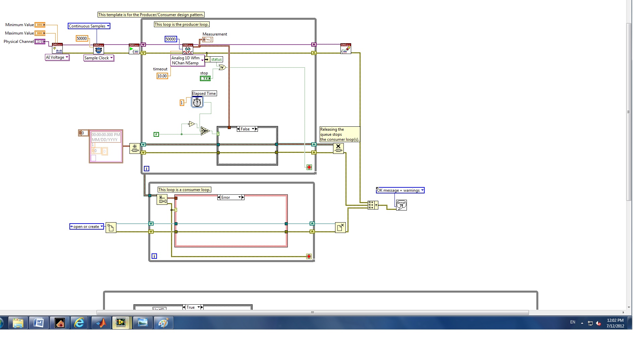Click the Minimum Value DBL terminal
This screenshot has height=362, width=644.
[40, 25]
